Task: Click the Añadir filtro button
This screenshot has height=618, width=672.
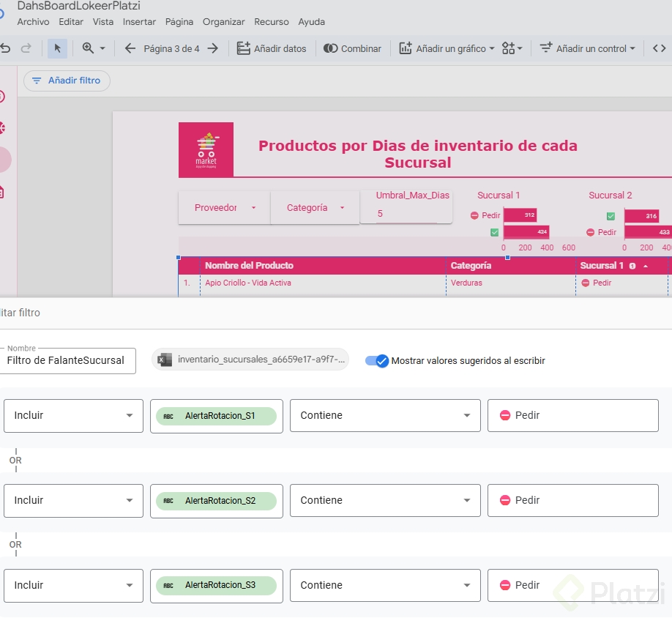Action: coord(67,81)
